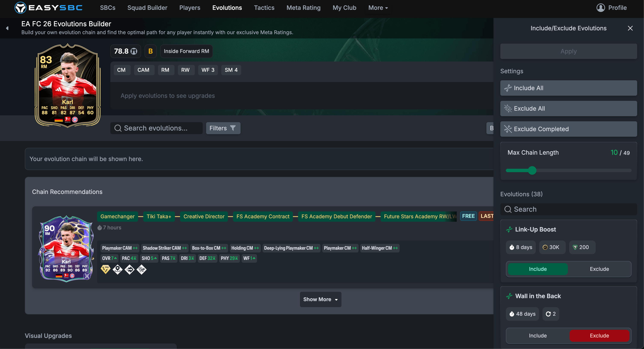This screenshot has height=349, width=644.
Task: Click the Gamechanger evolution tag
Action: (x=118, y=216)
